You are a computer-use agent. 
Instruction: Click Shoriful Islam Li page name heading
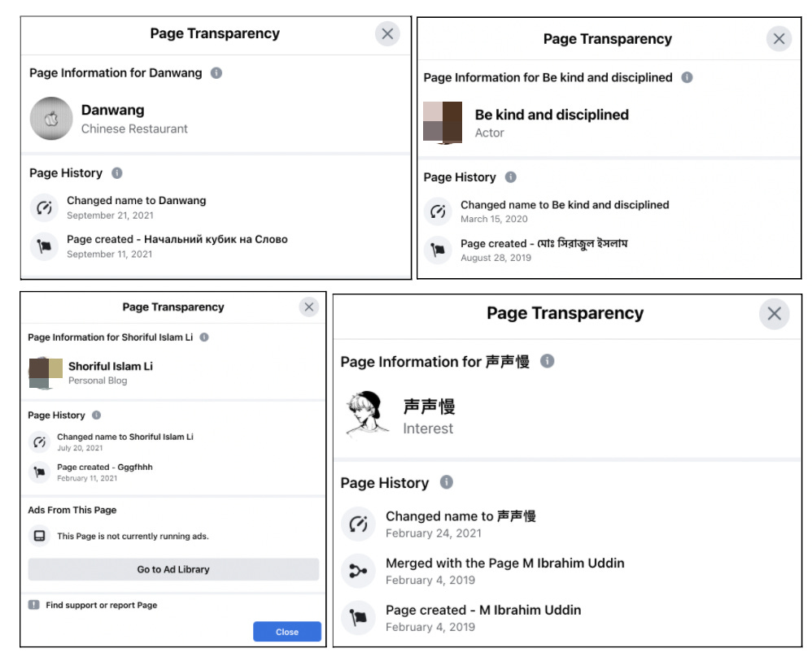point(111,366)
